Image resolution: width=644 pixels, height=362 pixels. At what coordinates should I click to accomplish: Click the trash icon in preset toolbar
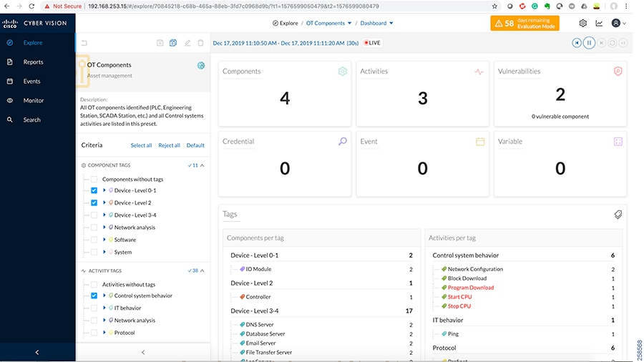tap(200, 43)
